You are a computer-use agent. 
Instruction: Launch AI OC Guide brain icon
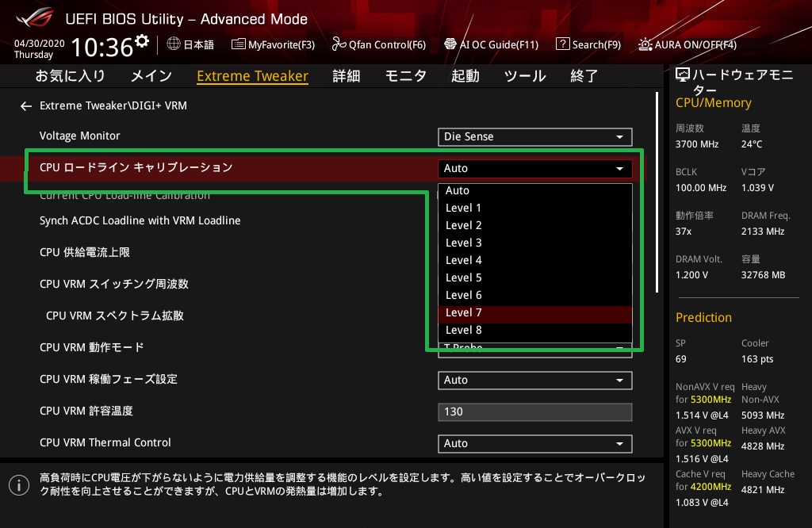click(x=450, y=44)
